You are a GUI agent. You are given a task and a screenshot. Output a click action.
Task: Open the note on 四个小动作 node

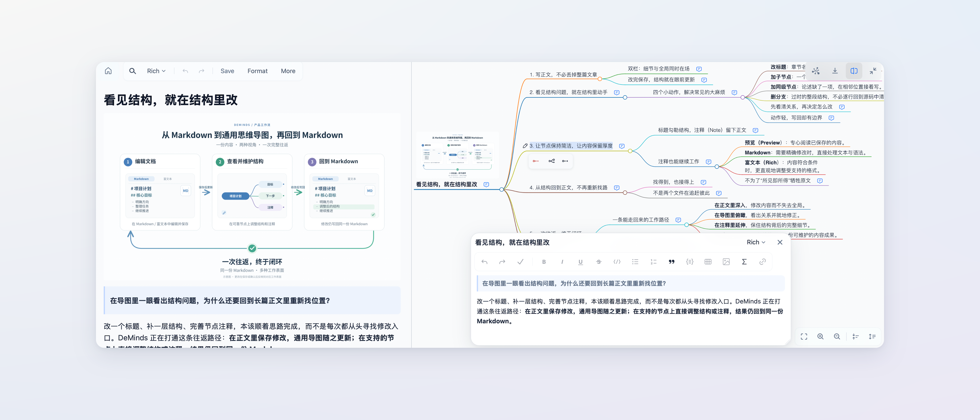734,92
